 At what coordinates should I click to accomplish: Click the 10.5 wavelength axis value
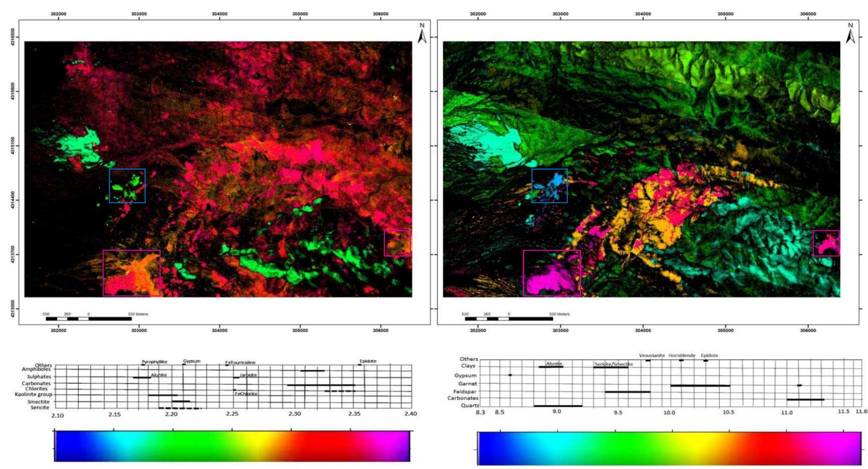(x=728, y=412)
